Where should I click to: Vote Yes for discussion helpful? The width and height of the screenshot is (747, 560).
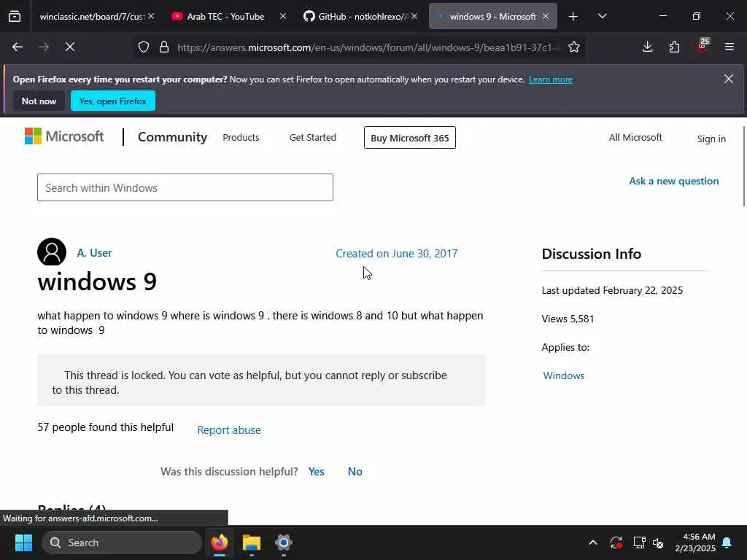click(x=317, y=472)
